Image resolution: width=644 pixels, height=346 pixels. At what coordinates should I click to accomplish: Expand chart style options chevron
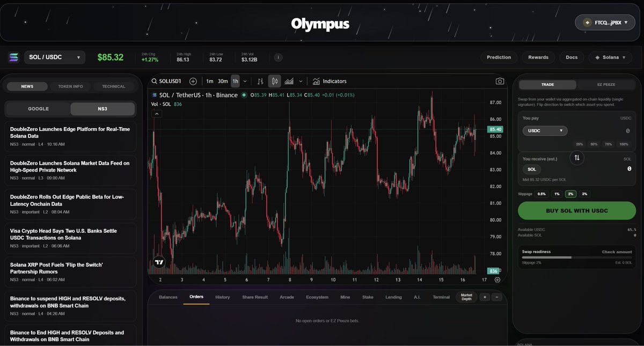[301, 81]
